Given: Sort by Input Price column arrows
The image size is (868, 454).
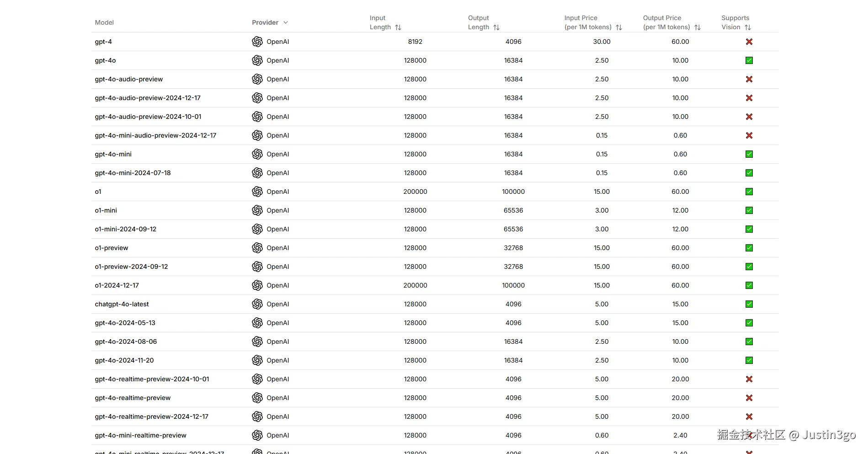Looking at the screenshot, I should click(x=619, y=27).
